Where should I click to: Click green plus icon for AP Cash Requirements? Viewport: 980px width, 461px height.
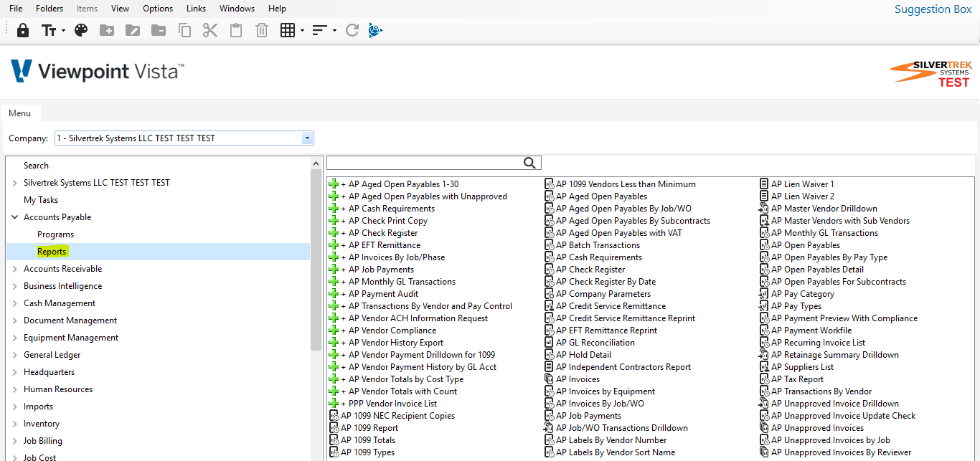pyautogui.click(x=333, y=209)
